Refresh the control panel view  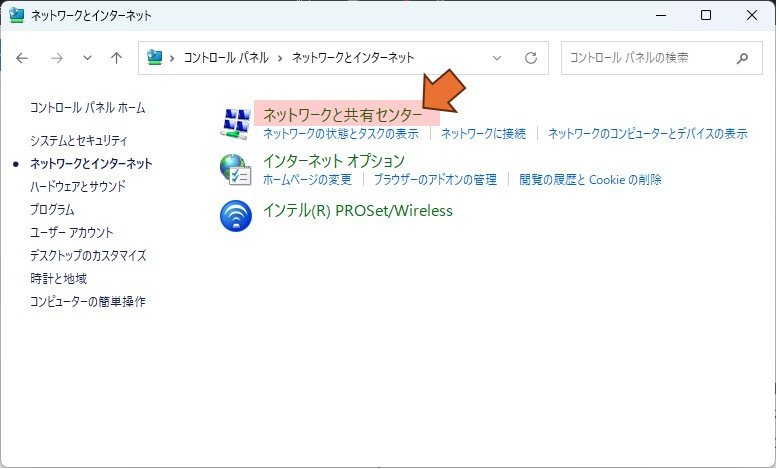tap(531, 58)
